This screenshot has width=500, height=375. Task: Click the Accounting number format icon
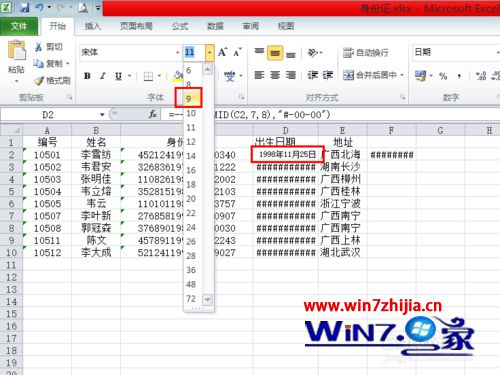420,76
